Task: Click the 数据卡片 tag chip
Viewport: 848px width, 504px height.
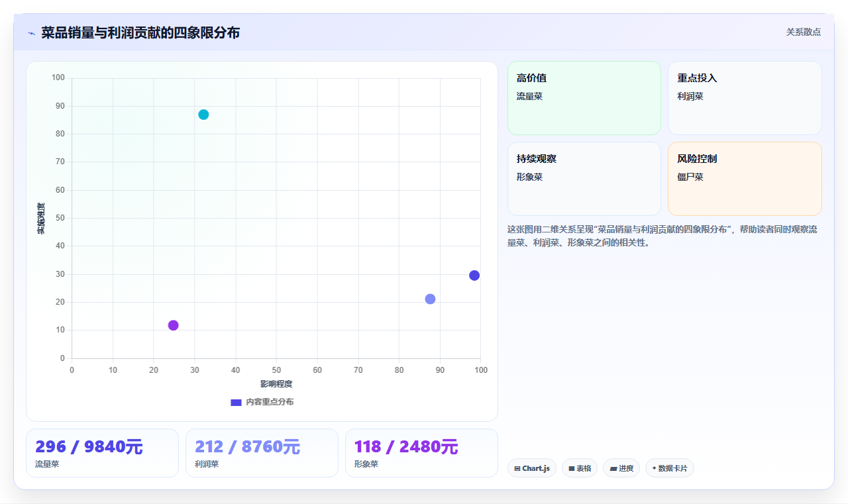Action: point(670,468)
